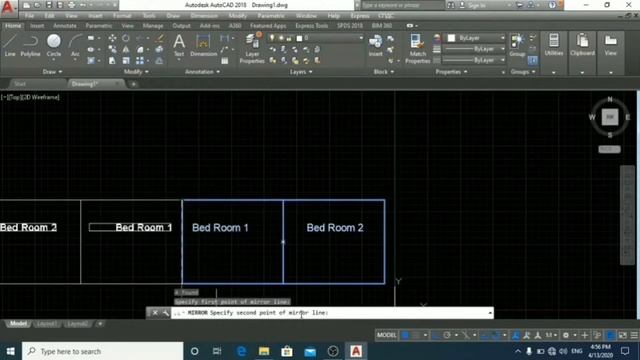The width and height of the screenshot is (640, 360).
Task: Switch to the Manage ribbon tab
Action: [153, 26]
